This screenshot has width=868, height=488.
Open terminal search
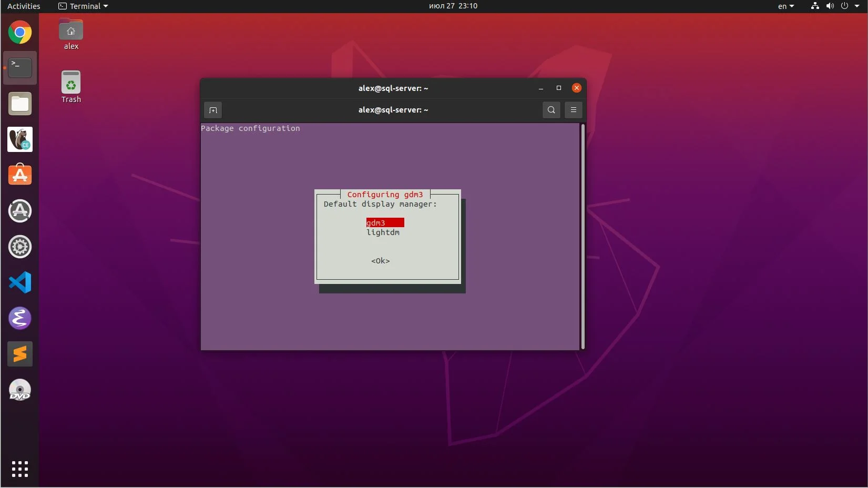pos(551,110)
